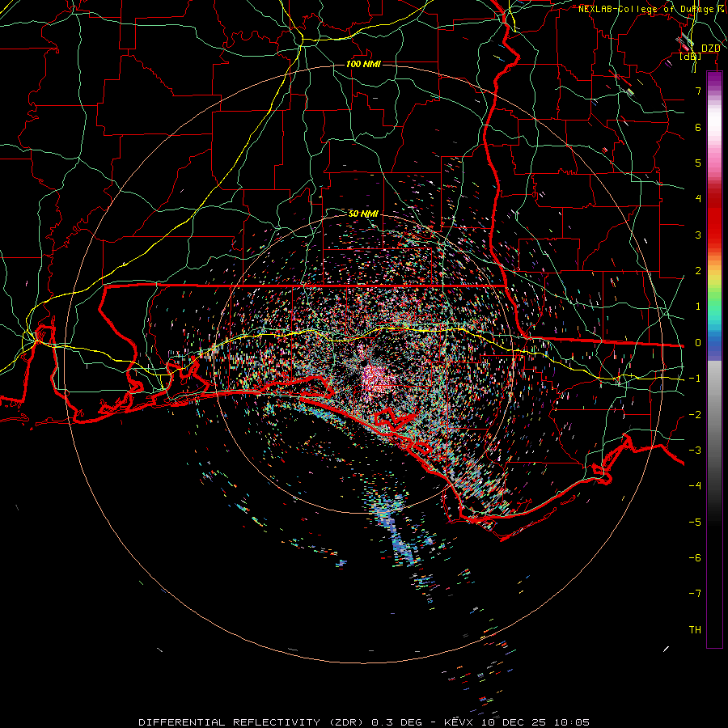The height and width of the screenshot is (728, 728).
Task: Click the "0" value on the dB scale
Action: (698, 343)
